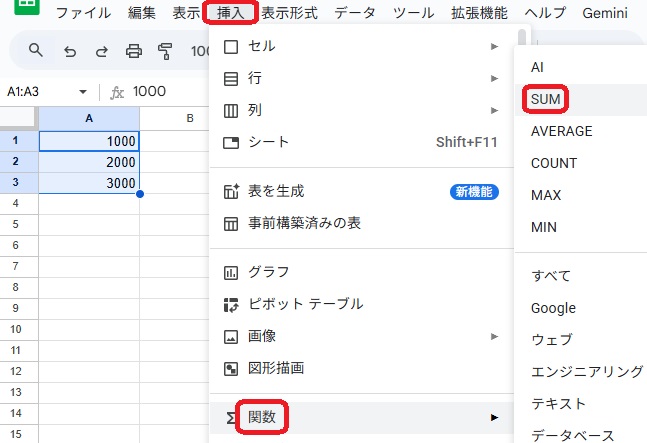
Task: Open the 表示 menu
Action: pos(187,13)
